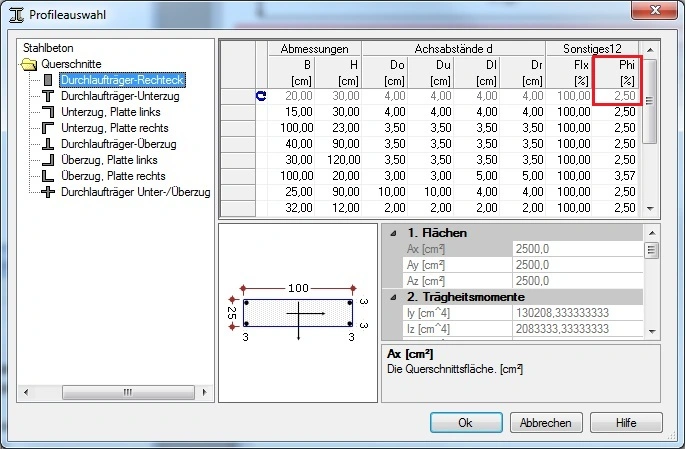Click the table scrollbar down arrow
Viewport: 686px width, 449px height.
[x=650, y=209]
